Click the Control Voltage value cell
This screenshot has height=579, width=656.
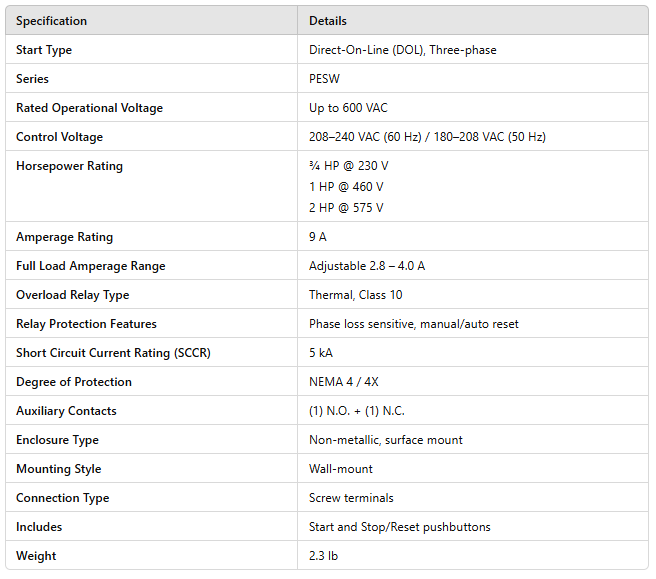(x=427, y=137)
